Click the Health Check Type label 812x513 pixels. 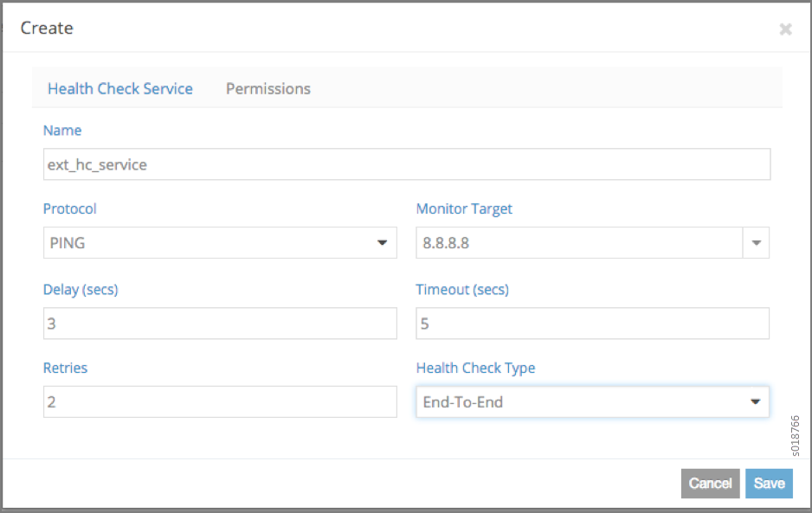coord(475,368)
